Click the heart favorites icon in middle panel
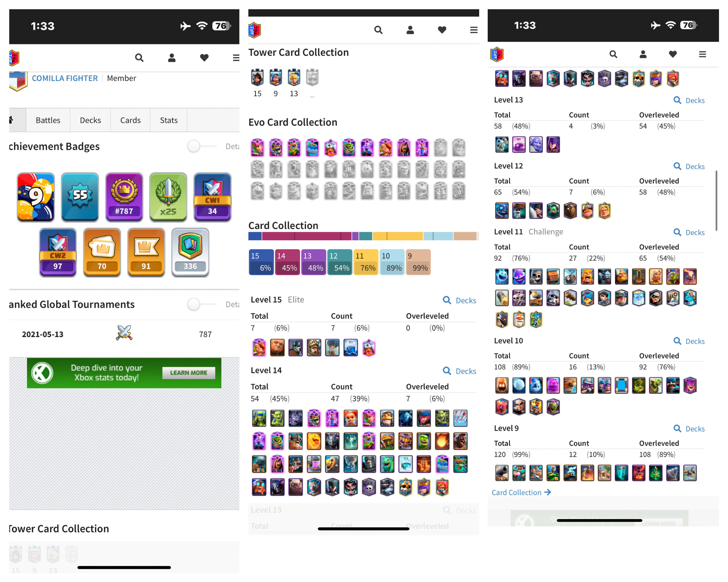Image resolution: width=728 pixels, height=582 pixels. click(442, 30)
